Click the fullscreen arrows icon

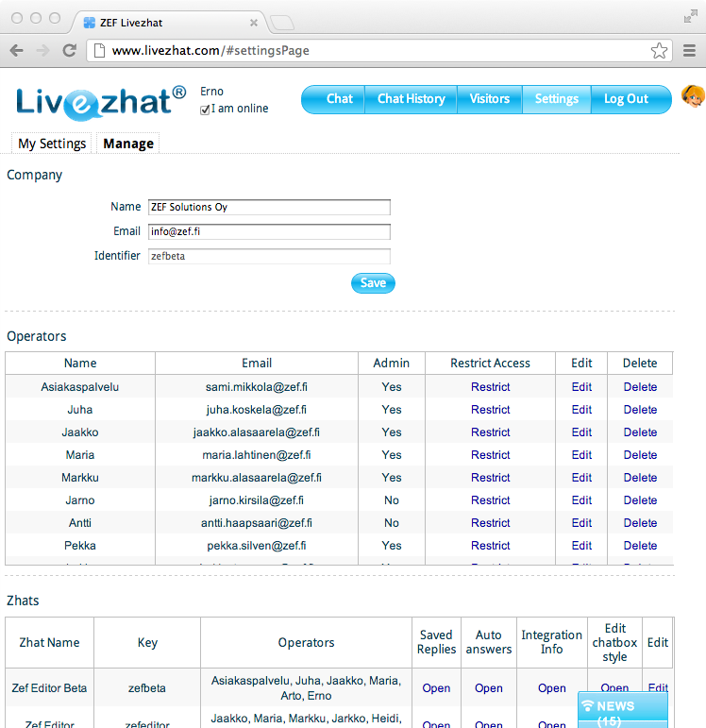pyautogui.click(x=691, y=16)
